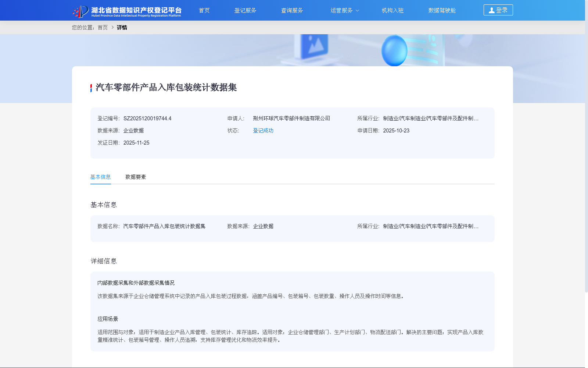The height and width of the screenshot is (368, 588).
Task: Select 查询服务 in the top navigation
Action: coord(292,10)
